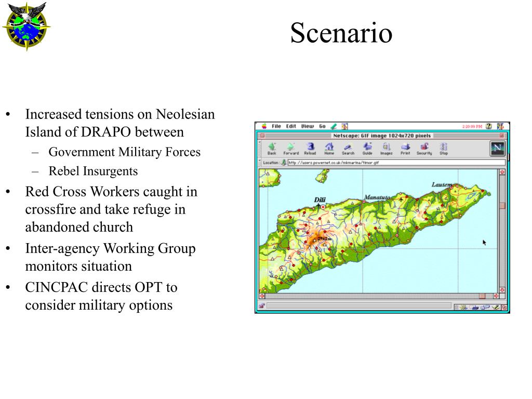This screenshot has width=532, height=399.
Task: Click the vertical scrollbar down arrow
Action: (502, 290)
